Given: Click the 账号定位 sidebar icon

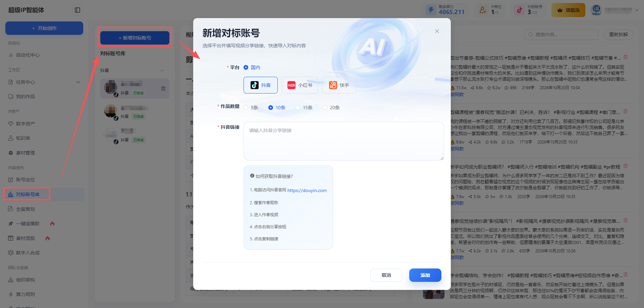Looking at the screenshot, I should [x=11, y=180].
